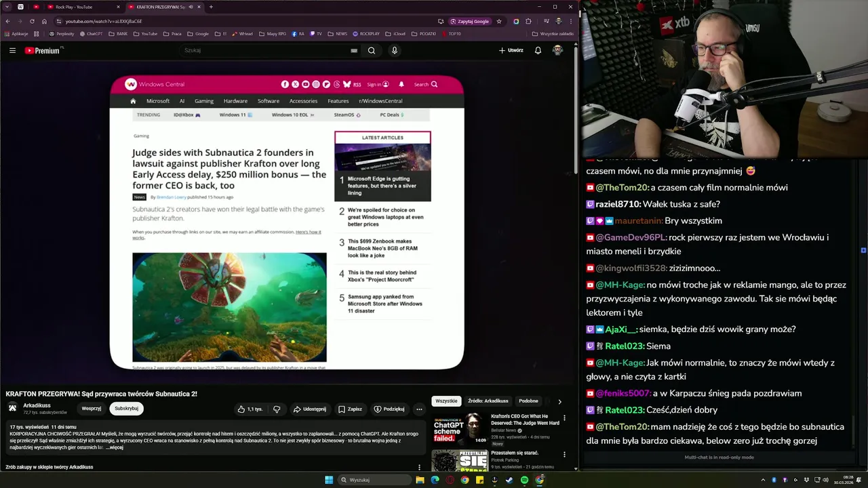The image size is (868, 488).
Task: Open Spotify from the taskbar
Action: point(524,480)
